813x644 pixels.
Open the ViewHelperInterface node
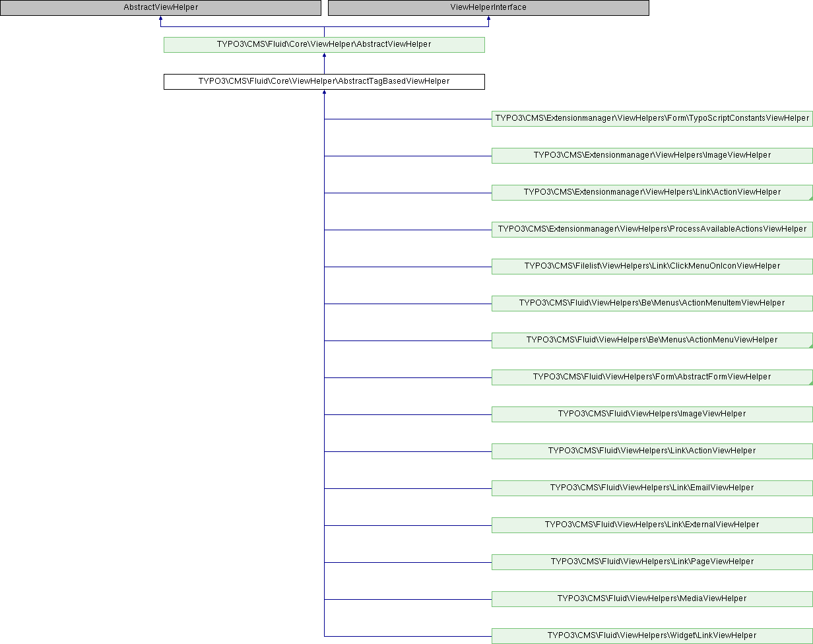488,8
